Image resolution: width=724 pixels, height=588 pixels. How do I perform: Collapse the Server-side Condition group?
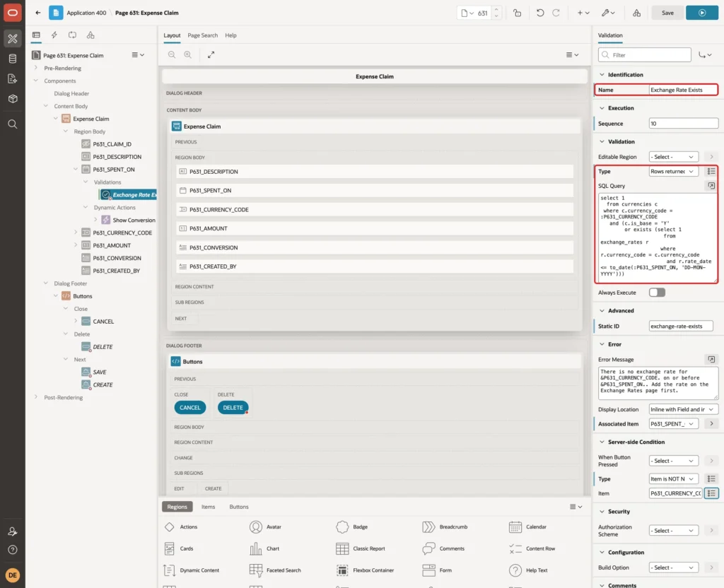pos(602,442)
